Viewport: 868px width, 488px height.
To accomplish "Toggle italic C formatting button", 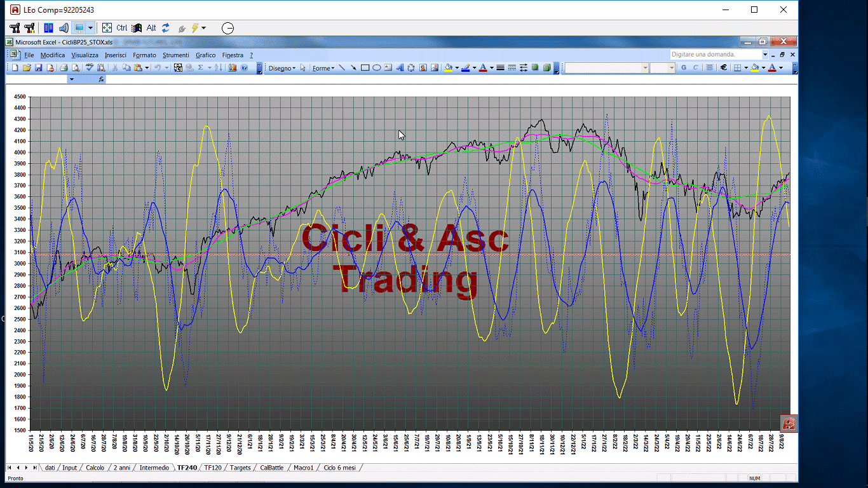I will point(695,67).
